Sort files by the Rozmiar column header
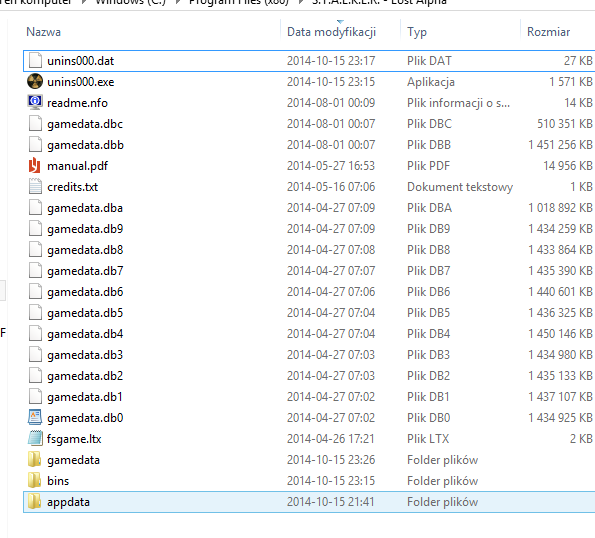Viewport: 595px width, 538px height. (x=548, y=32)
